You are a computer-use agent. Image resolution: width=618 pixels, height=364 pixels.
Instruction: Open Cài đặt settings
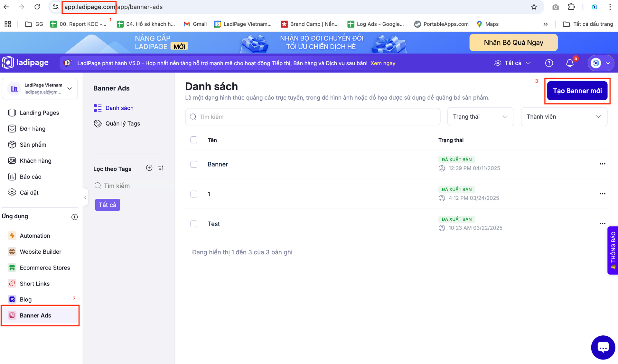(x=29, y=193)
